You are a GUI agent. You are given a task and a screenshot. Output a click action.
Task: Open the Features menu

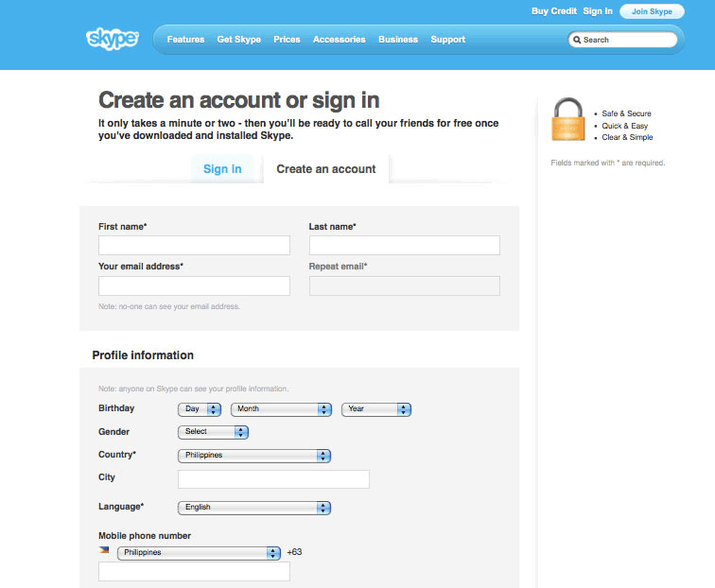coord(185,40)
